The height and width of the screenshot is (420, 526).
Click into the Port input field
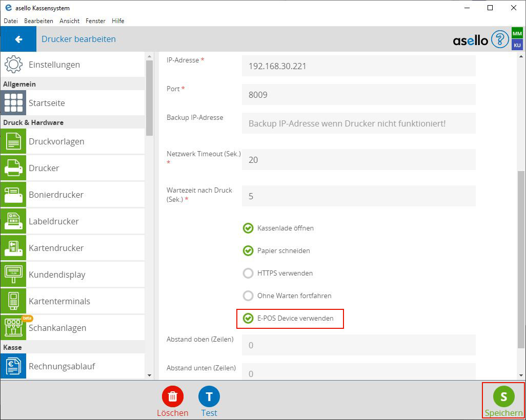click(x=358, y=95)
